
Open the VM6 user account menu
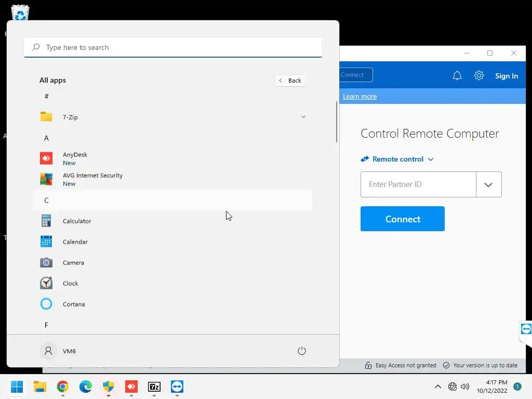[58, 351]
